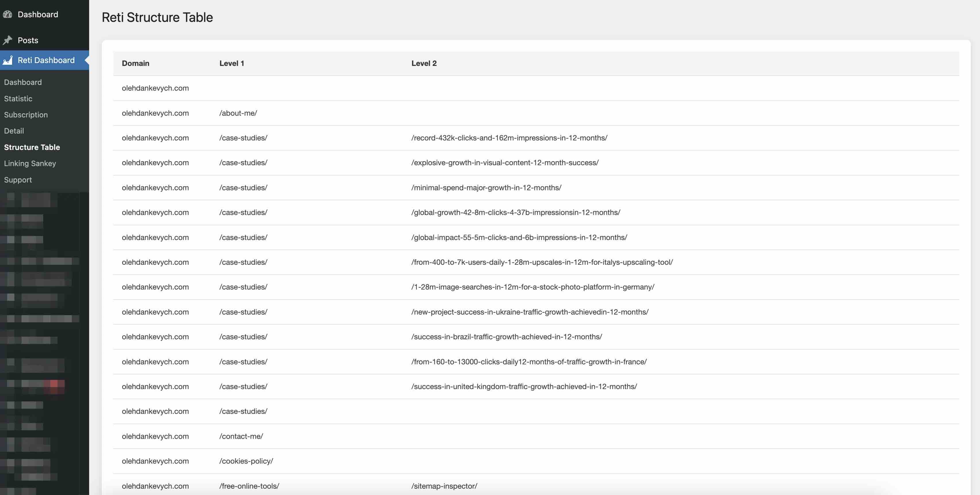Select the /from-160-to-13000-clicks-daily france cell
The width and height of the screenshot is (980, 495).
tap(529, 362)
